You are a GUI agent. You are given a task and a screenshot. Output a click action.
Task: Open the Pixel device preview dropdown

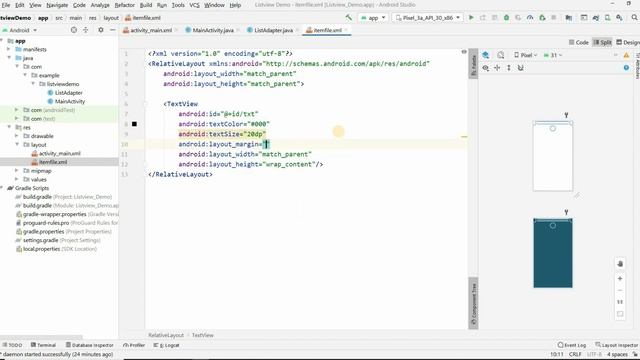(x=526, y=55)
